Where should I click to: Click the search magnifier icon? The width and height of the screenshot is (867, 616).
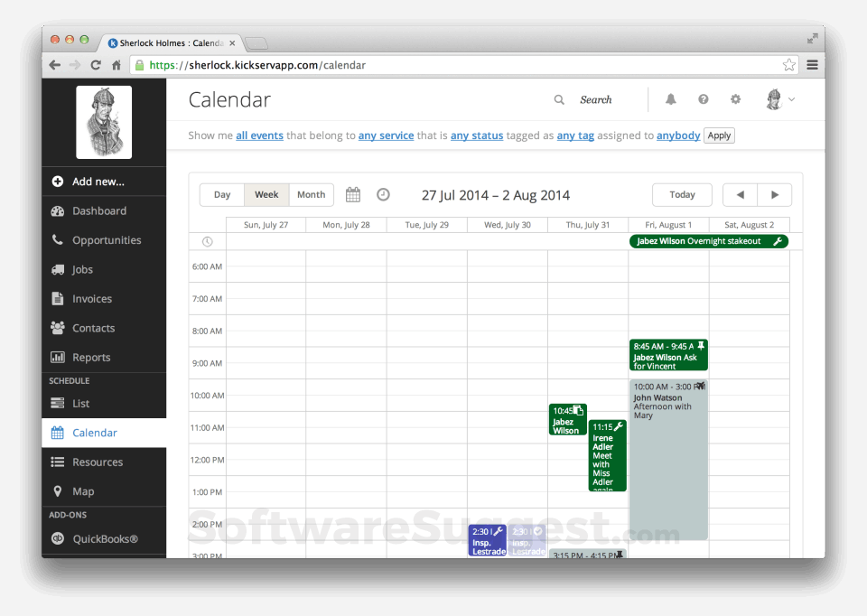pos(559,100)
